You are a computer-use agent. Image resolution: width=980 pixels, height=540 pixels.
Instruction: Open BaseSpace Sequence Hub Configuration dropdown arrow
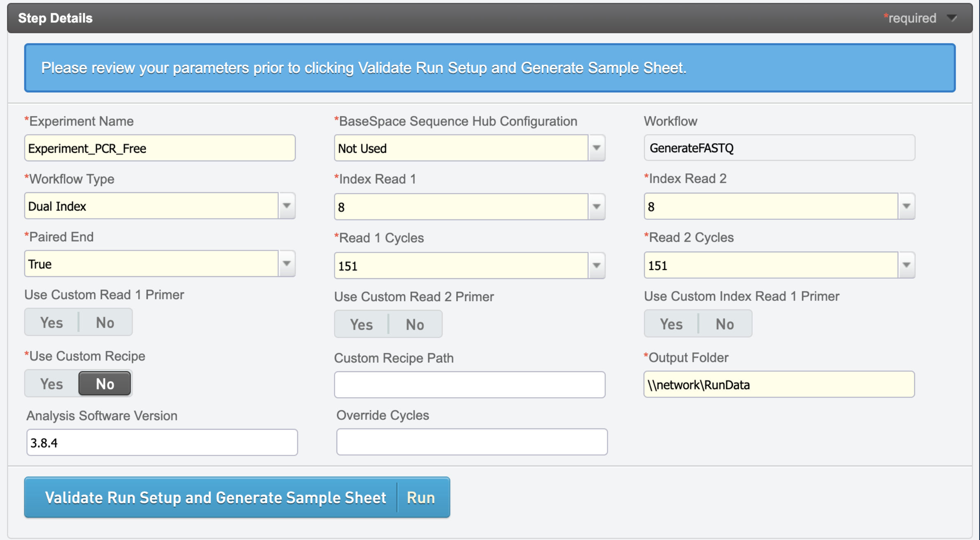point(596,148)
